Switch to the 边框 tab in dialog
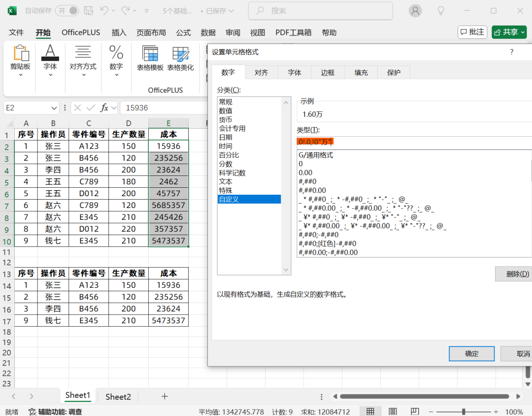The image size is (532, 416). 327,72
